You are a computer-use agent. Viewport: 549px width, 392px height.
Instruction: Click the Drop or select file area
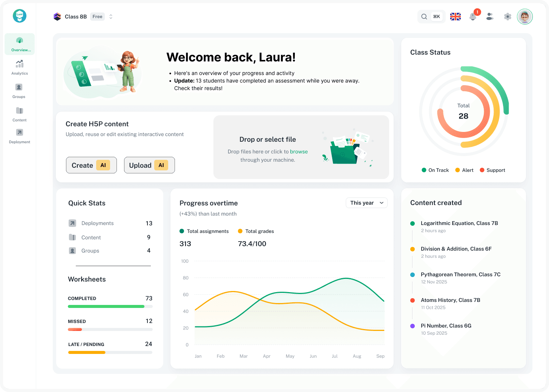pos(301,147)
